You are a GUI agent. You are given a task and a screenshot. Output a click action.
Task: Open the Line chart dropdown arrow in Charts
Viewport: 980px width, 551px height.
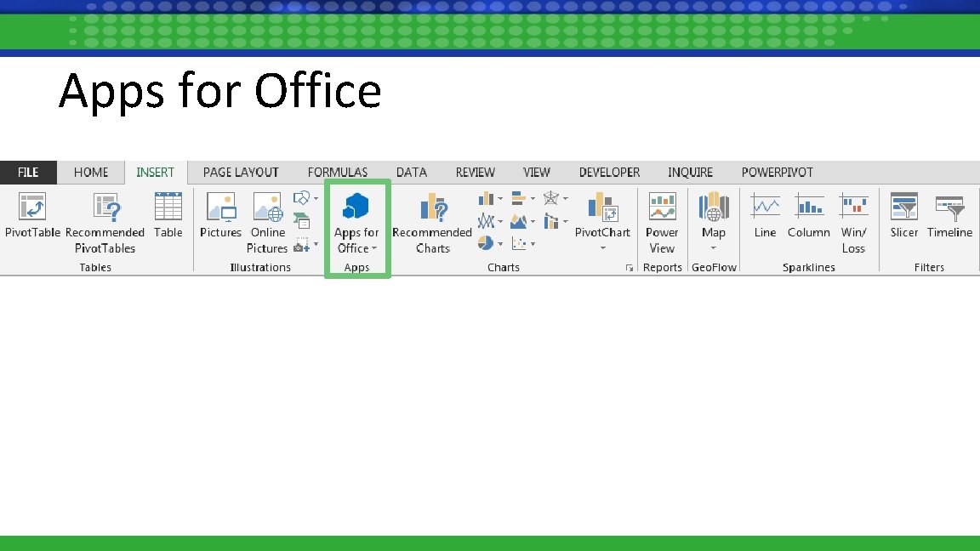(500, 221)
